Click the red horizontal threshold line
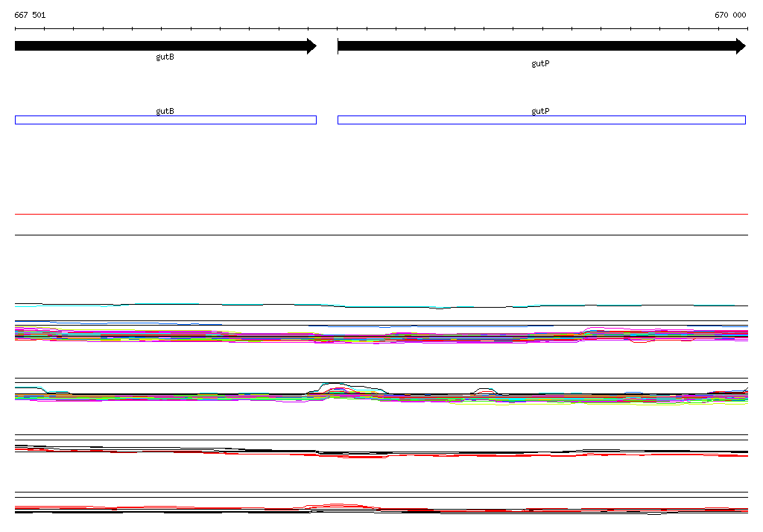 click(381, 214)
